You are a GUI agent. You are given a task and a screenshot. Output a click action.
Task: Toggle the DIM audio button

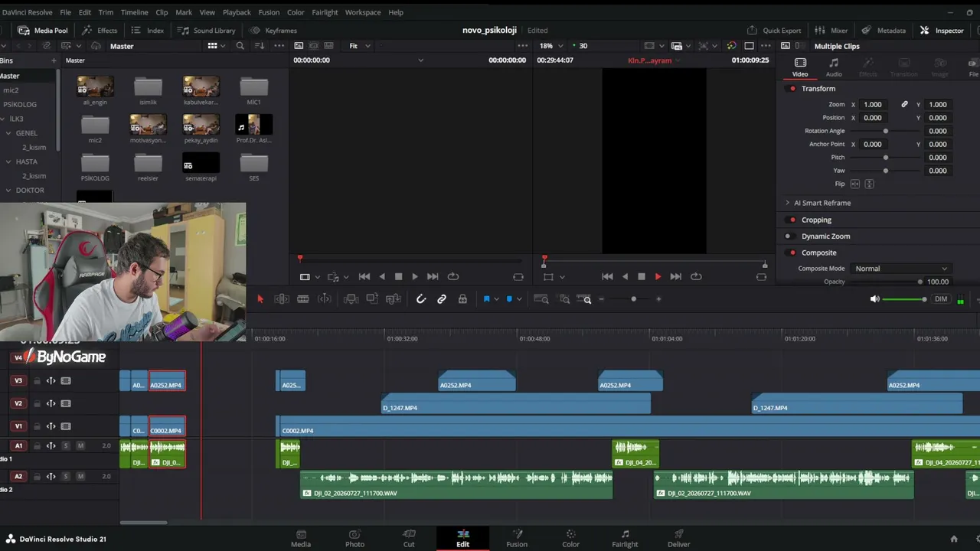pos(941,299)
